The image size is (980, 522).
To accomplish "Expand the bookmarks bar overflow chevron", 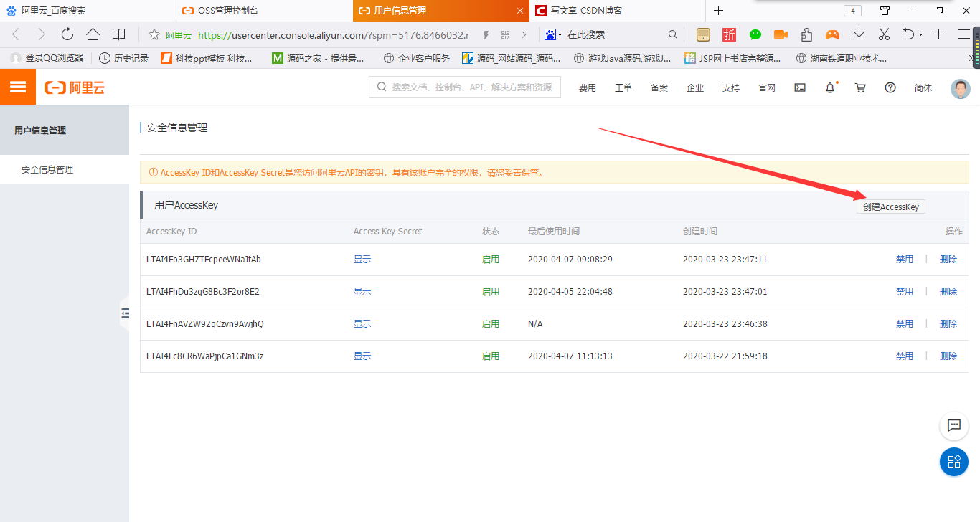I will tap(971, 58).
